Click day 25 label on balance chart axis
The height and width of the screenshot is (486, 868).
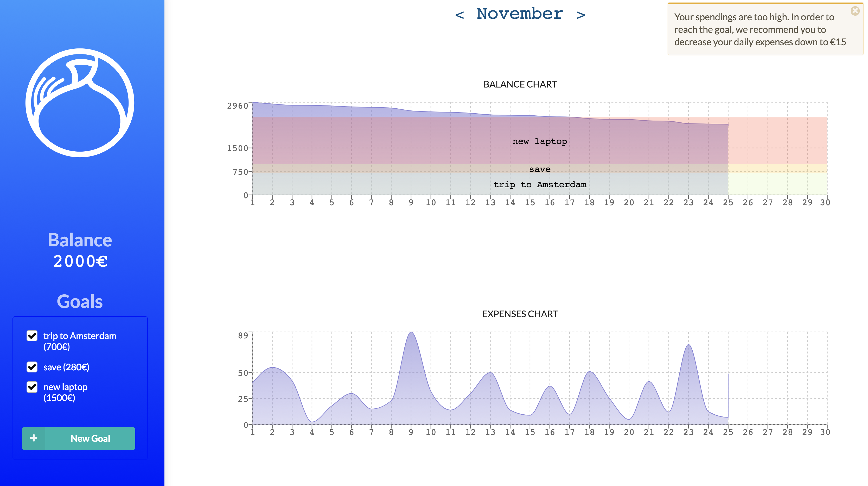pos(728,202)
